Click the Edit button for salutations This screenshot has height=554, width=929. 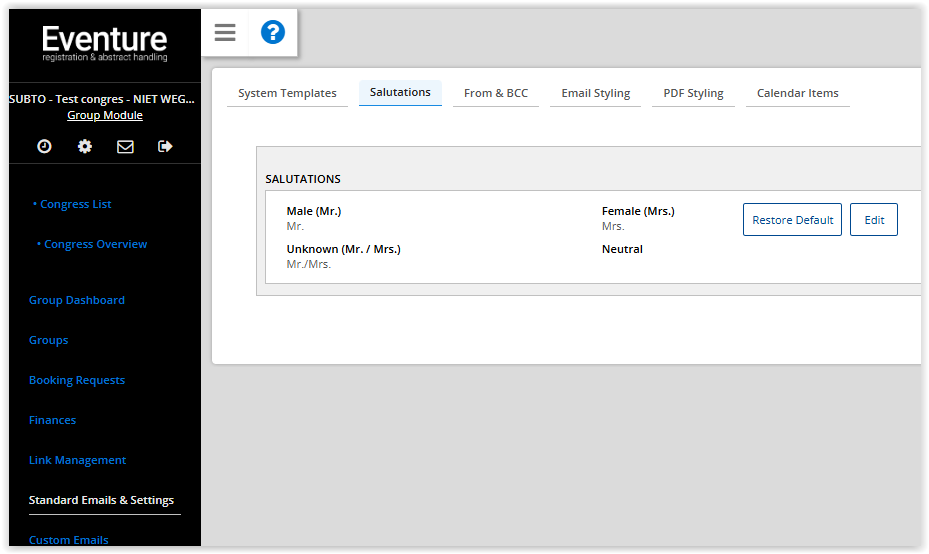pyautogui.click(x=874, y=220)
